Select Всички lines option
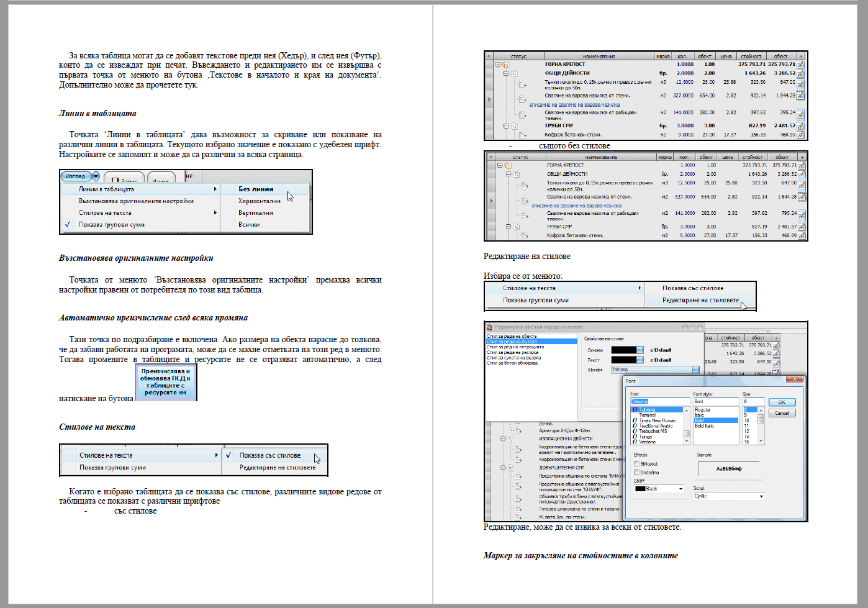 [265, 225]
